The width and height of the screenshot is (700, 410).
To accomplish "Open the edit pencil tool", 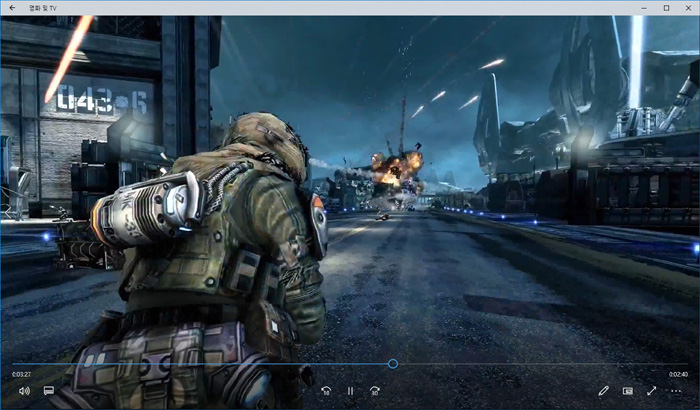I will point(604,391).
